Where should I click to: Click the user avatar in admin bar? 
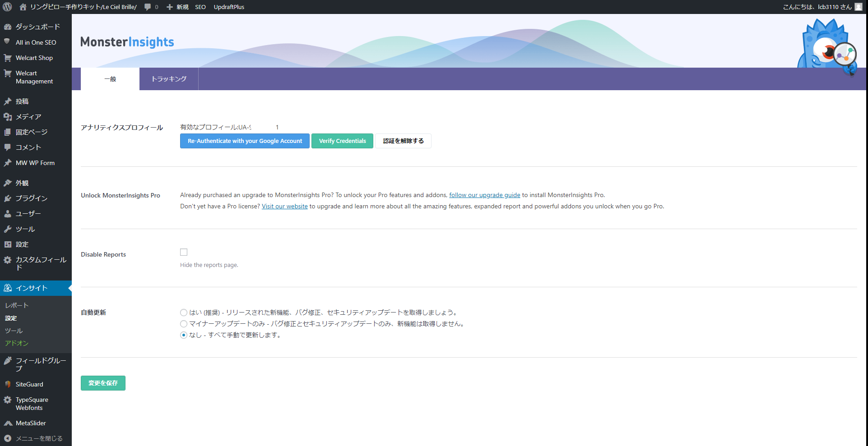[x=859, y=7]
